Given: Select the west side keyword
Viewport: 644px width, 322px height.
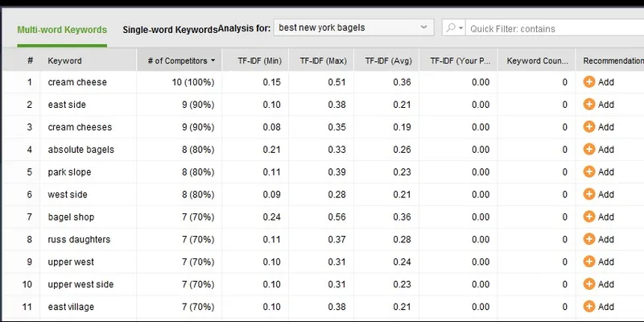Looking at the screenshot, I should pos(68,195).
